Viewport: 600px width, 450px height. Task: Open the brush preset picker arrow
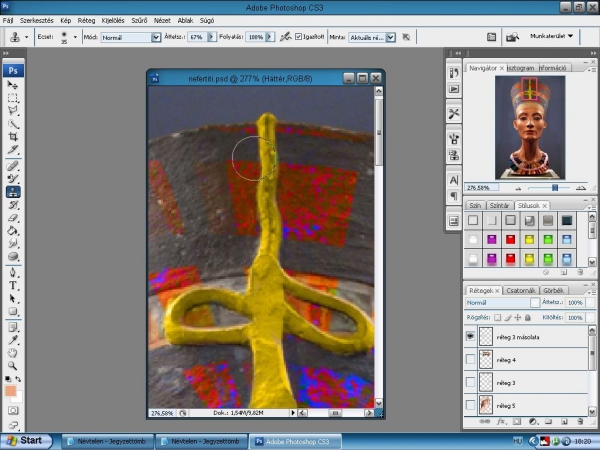[75, 37]
